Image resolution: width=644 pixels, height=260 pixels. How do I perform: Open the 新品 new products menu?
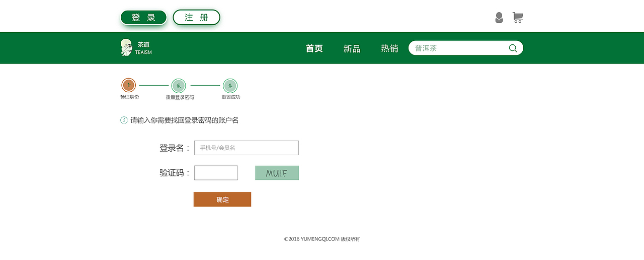[352, 48]
